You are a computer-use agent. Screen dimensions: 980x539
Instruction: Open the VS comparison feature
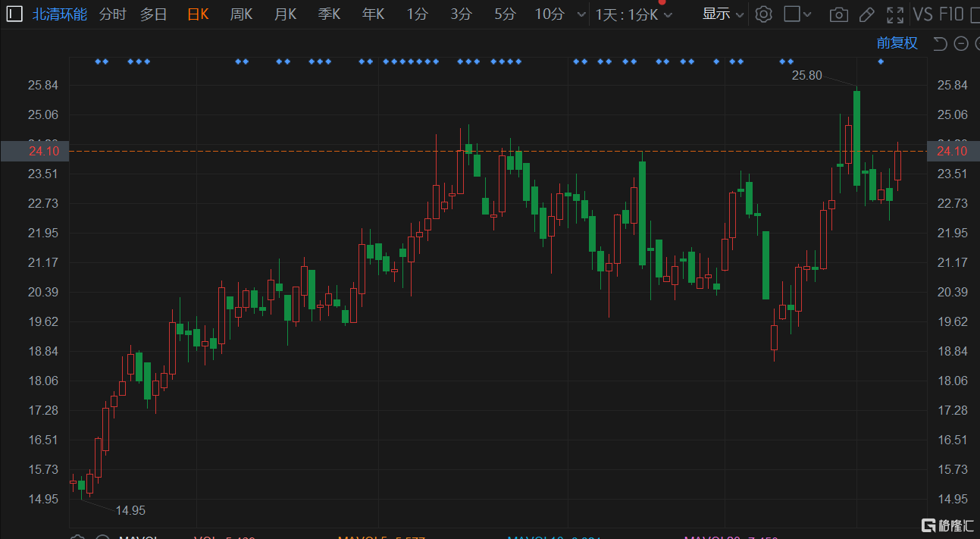(x=922, y=14)
